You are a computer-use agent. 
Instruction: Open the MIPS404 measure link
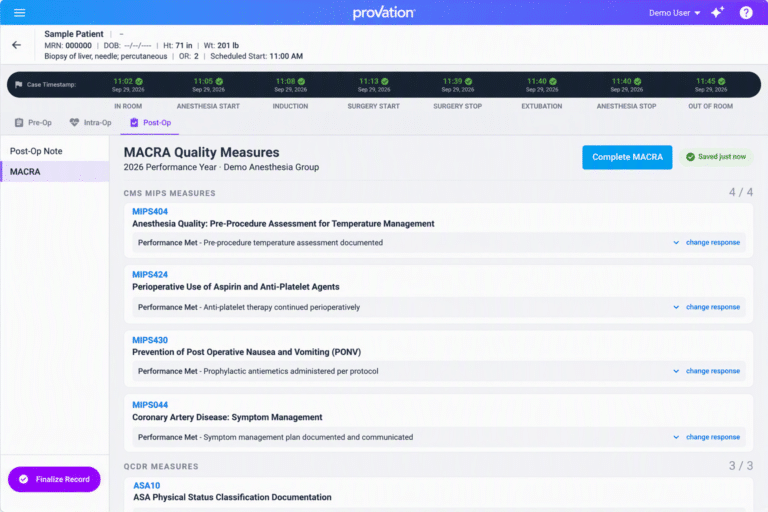pos(150,212)
